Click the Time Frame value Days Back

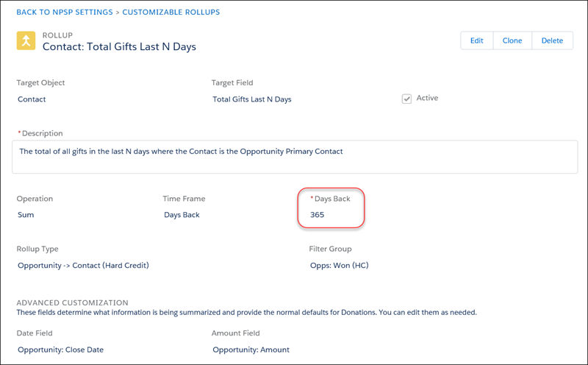point(182,215)
